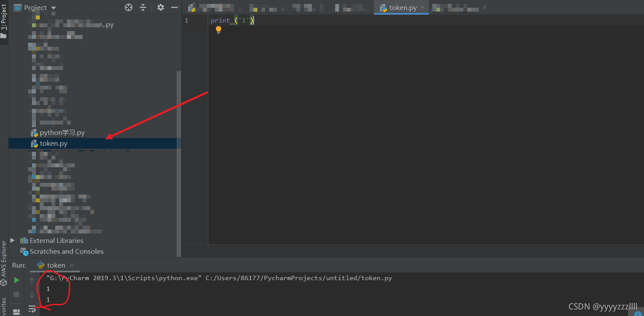Toggle soft-wrap in Run console
The width and height of the screenshot is (644, 316).
32,309
